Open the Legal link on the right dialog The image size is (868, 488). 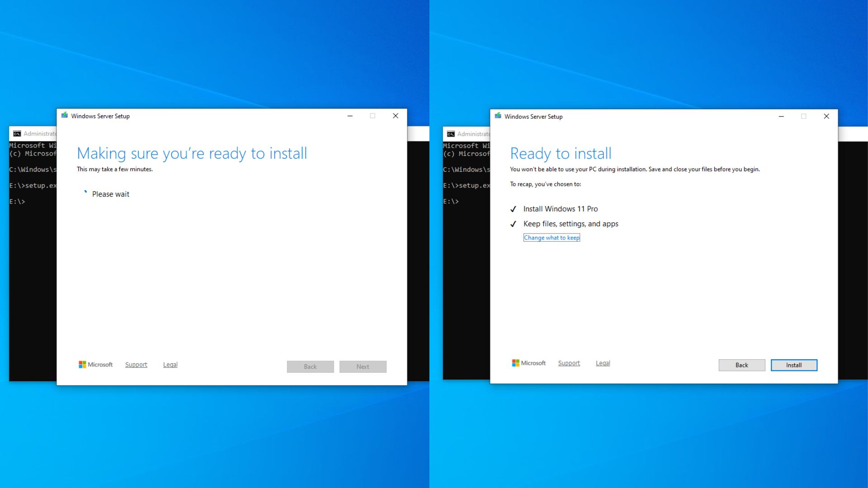(x=603, y=363)
